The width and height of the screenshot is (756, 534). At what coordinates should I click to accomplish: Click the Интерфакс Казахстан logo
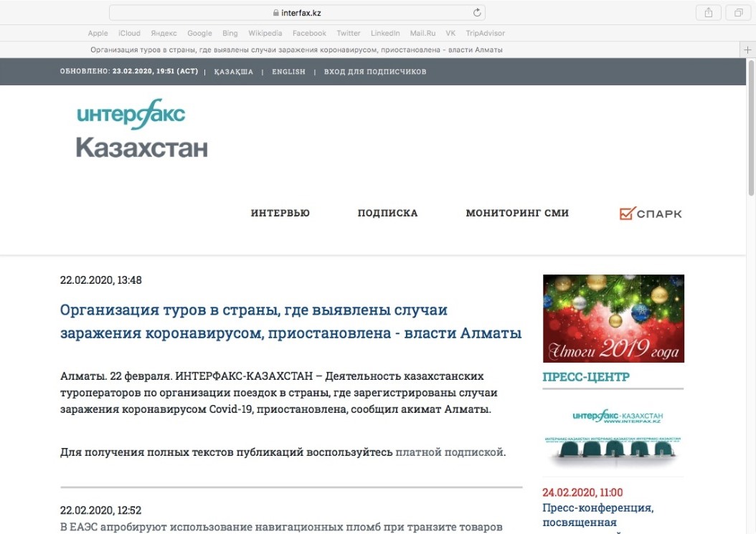[142, 129]
